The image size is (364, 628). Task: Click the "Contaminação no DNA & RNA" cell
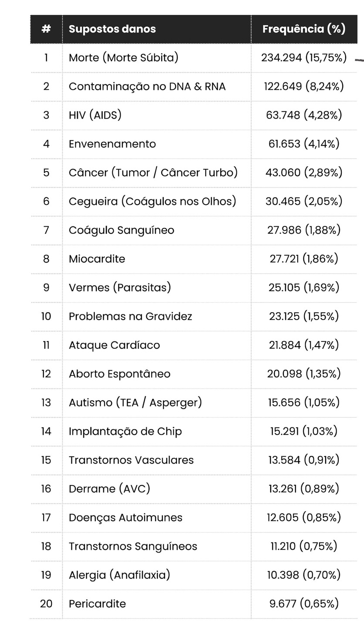click(x=147, y=86)
